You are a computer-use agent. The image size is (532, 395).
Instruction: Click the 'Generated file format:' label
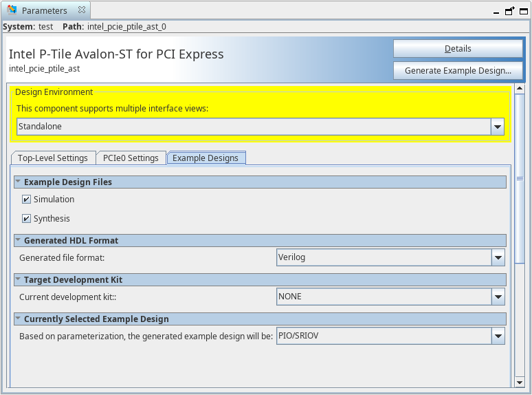point(62,258)
